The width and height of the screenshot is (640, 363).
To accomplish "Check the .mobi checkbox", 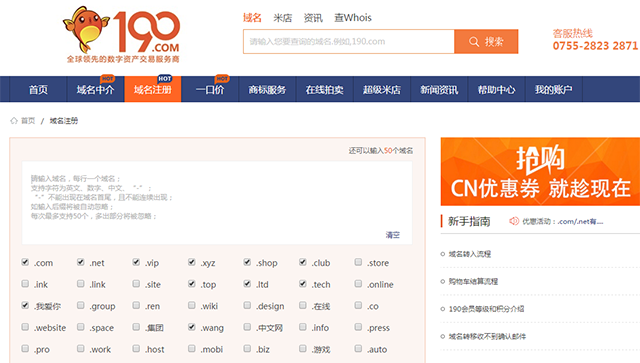I will (x=191, y=348).
